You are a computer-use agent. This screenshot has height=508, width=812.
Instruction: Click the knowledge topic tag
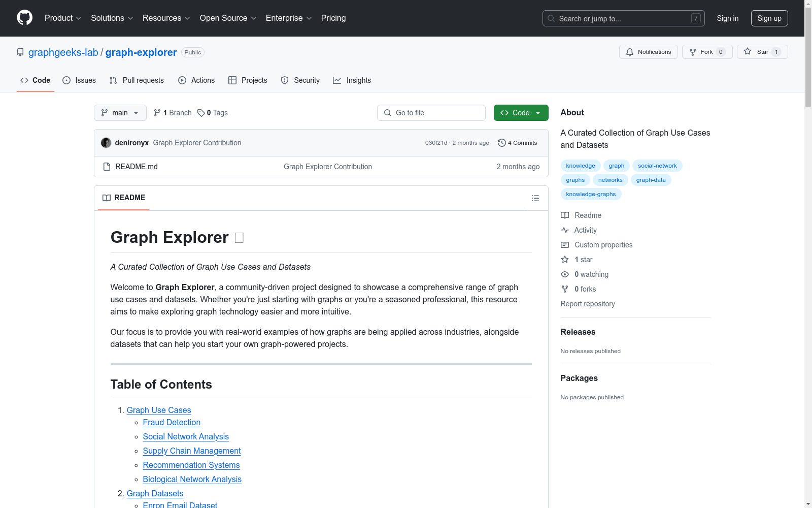click(x=581, y=166)
